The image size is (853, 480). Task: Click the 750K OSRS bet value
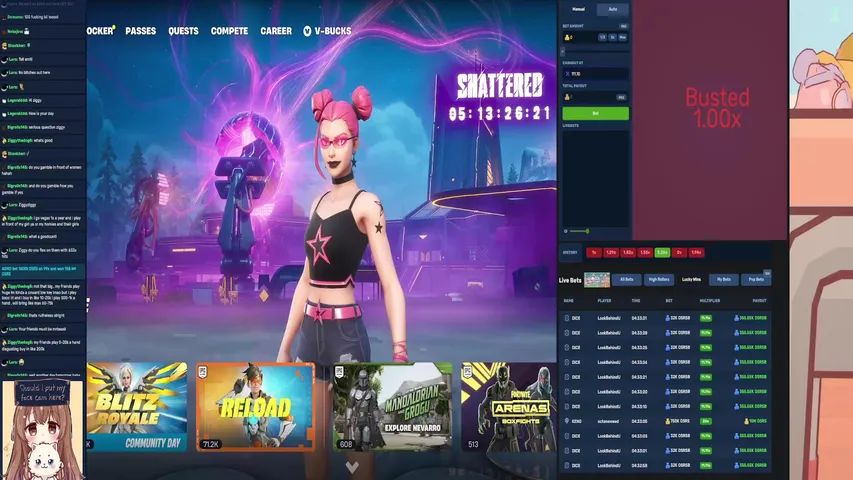pyautogui.click(x=680, y=421)
